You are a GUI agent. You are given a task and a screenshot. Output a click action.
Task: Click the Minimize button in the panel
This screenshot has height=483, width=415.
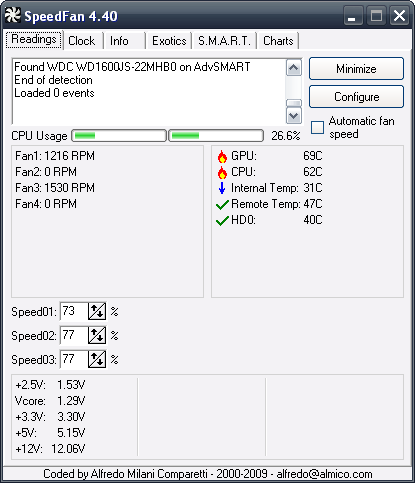(356, 69)
